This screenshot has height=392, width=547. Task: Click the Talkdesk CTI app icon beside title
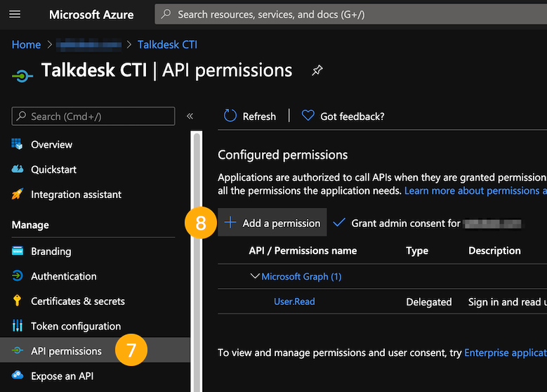tap(22, 75)
